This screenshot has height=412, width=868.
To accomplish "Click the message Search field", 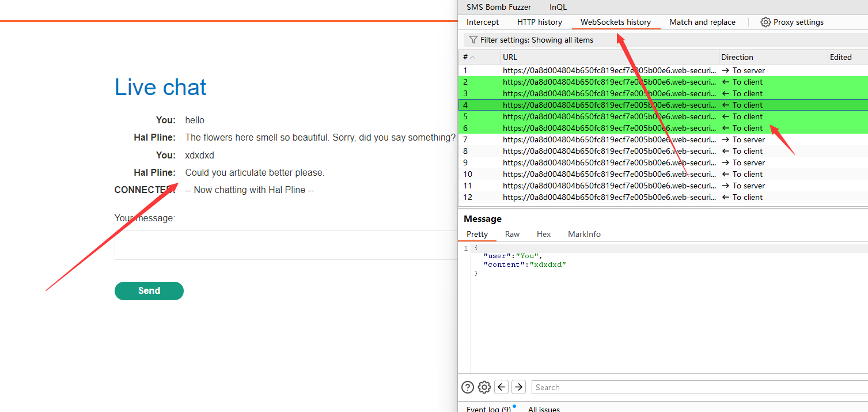I will pos(697,387).
